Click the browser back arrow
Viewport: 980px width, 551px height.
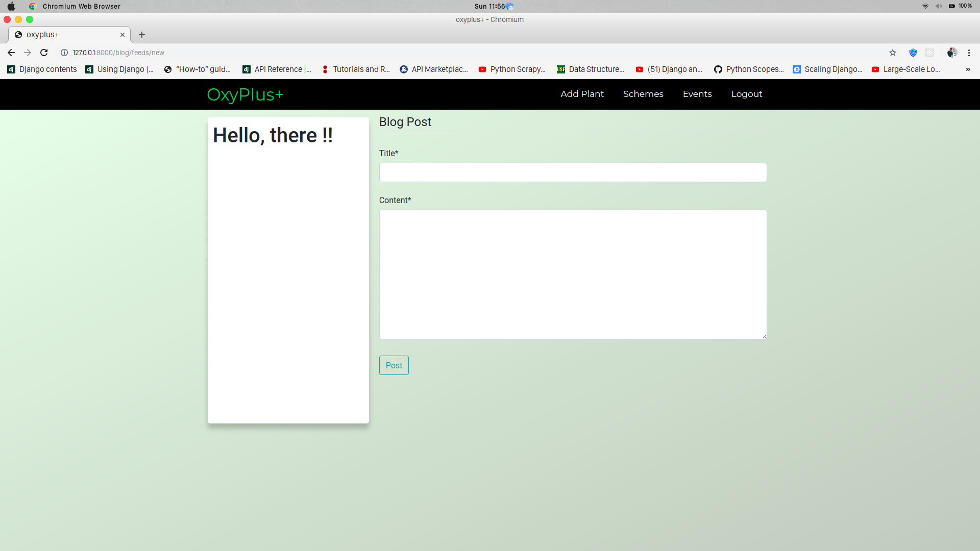[11, 53]
